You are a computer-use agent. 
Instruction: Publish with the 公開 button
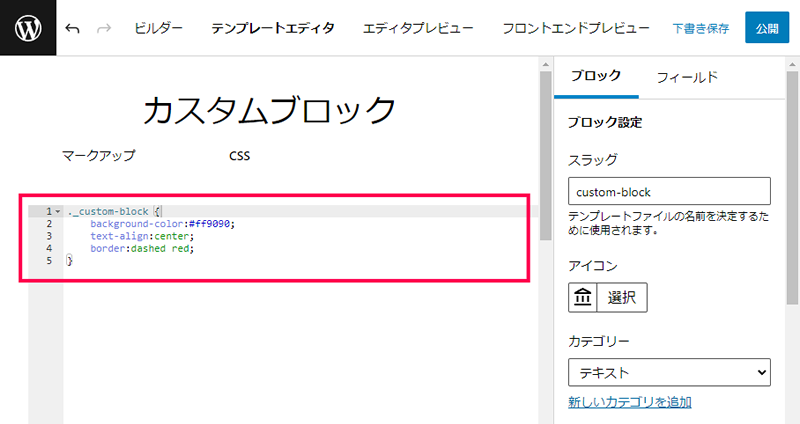(x=767, y=28)
